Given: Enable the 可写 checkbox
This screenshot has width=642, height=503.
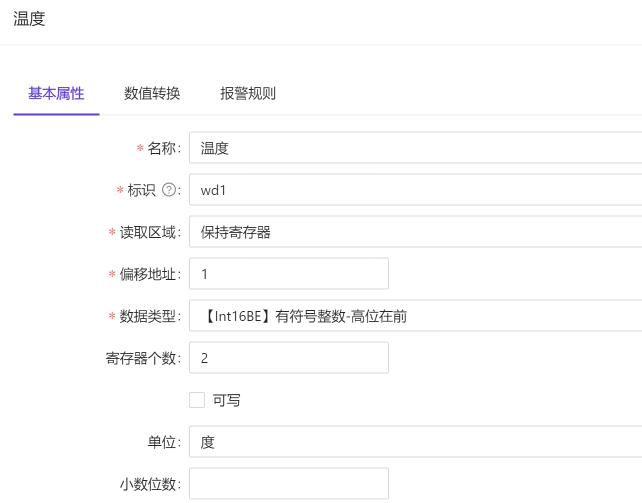Looking at the screenshot, I should click(197, 400).
